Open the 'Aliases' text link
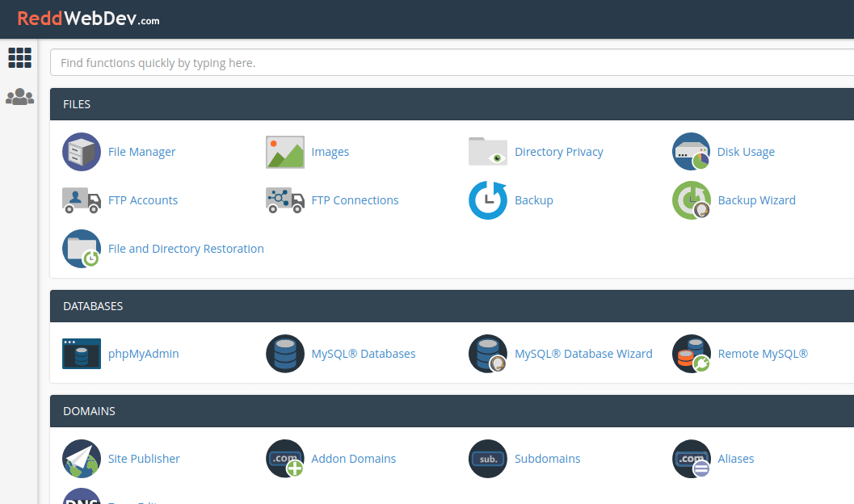Viewport: 854px width, 504px height. coord(736,459)
